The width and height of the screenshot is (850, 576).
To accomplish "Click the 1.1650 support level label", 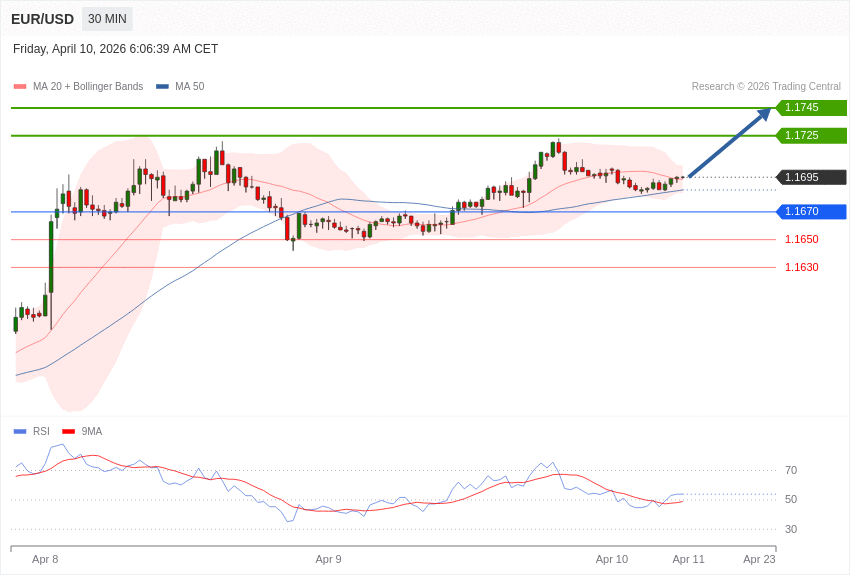I will point(801,240).
